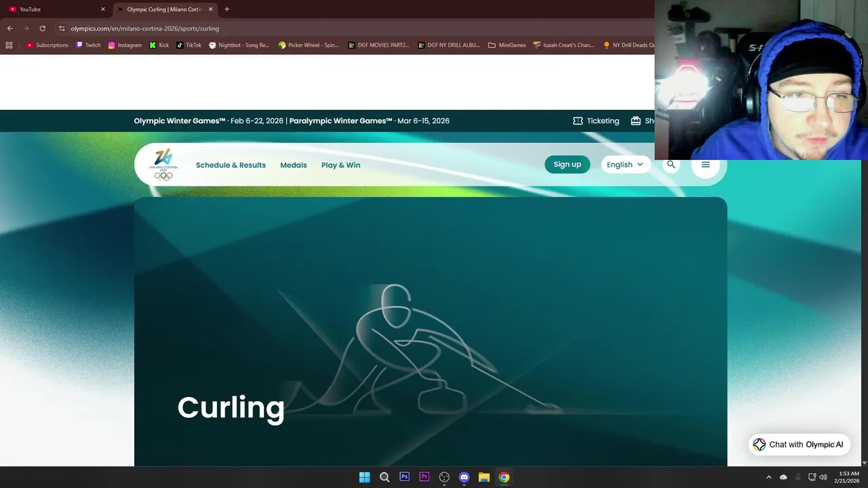The height and width of the screenshot is (488, 868).
Task: Open File Explorer from the taskbar
Action: (x=484, y=477)
